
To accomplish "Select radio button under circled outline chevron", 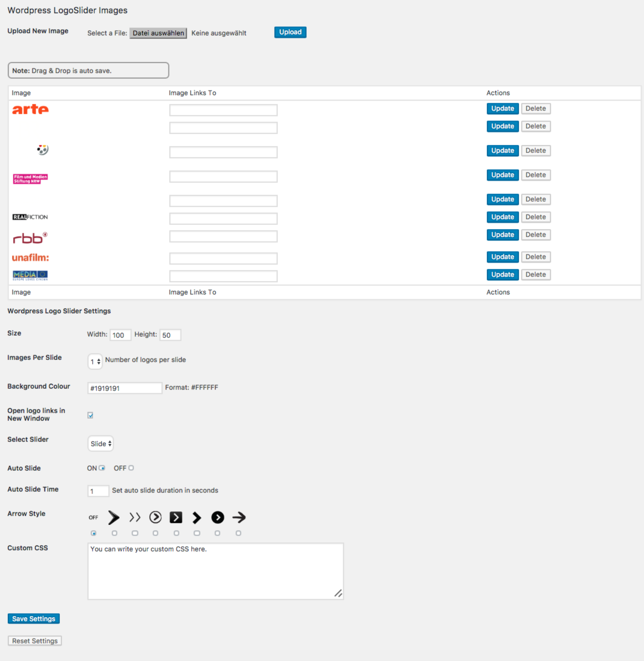I will pyautogui.click(x=156, y=533).
